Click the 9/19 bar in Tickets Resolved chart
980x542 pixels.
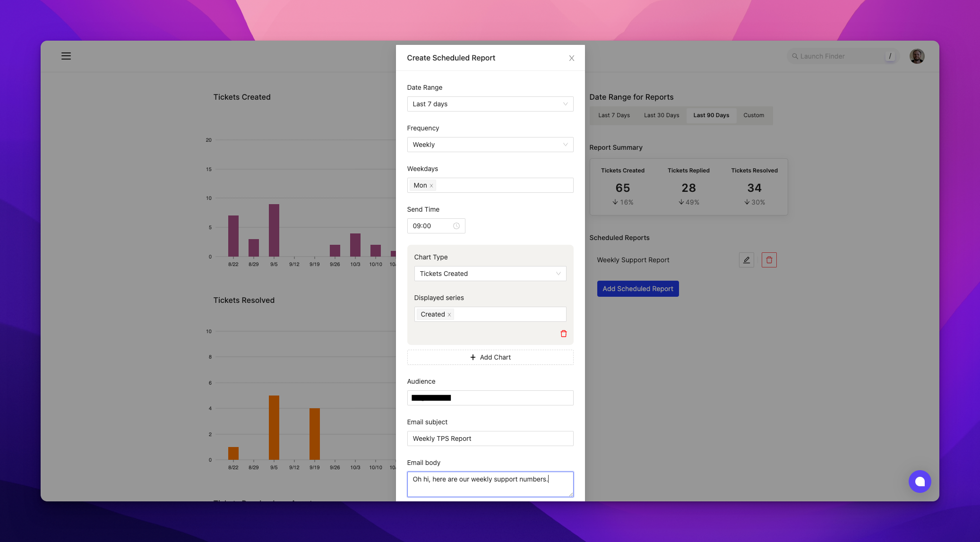(x=315, y=434)
